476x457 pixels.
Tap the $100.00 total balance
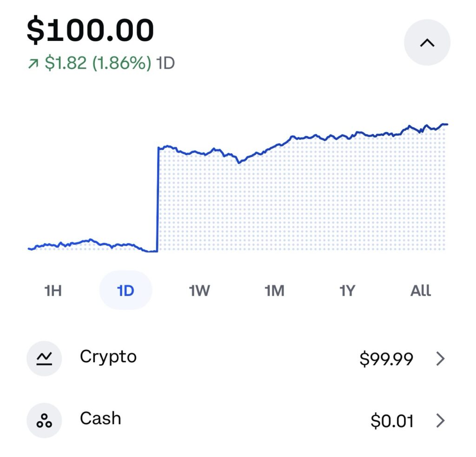(x=90, y=31)
